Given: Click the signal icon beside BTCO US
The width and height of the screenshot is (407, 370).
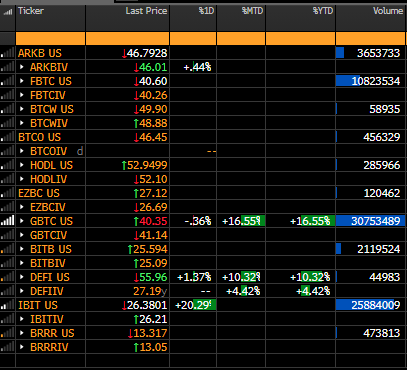Looking at the screenshot, I should [7, 137].
